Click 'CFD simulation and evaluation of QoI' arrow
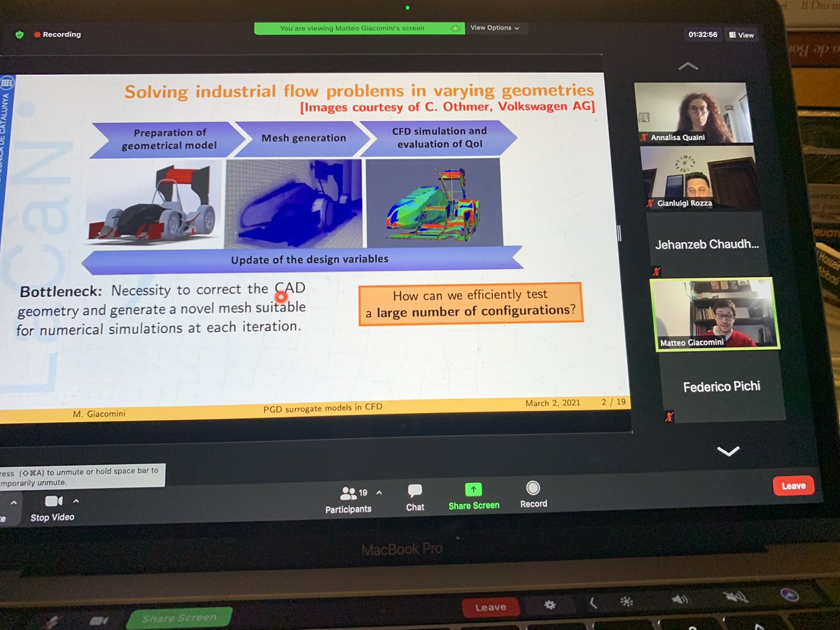 (440, 137)
